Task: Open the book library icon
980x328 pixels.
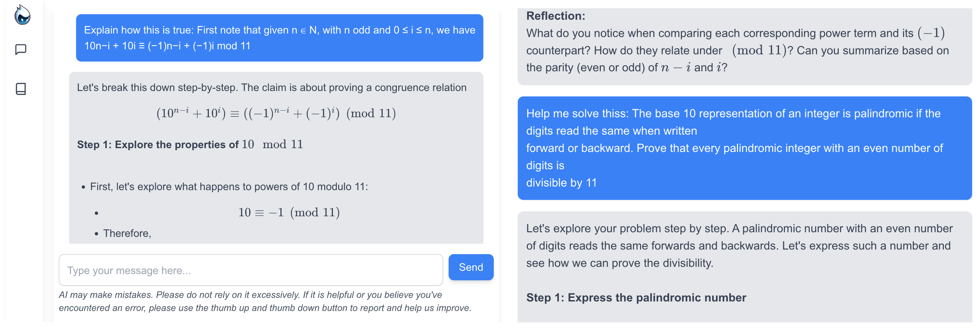Action: pyautogui.click(x=21, y=89)
